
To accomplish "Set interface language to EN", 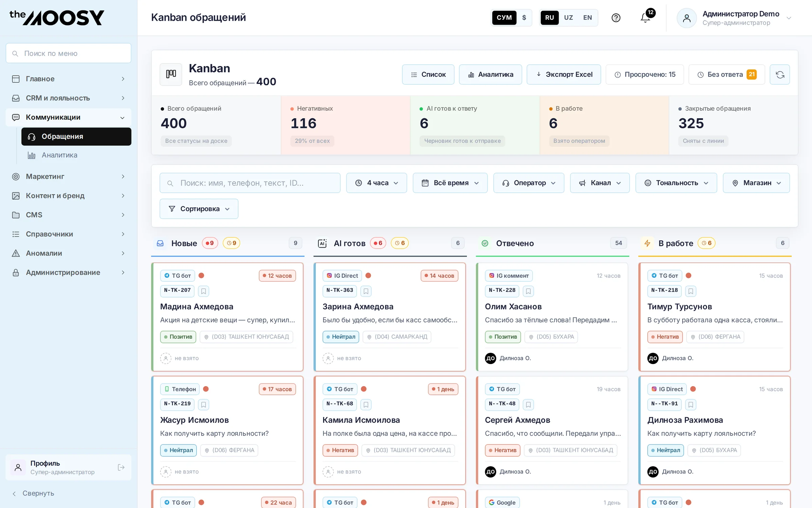I will [x=587, y=18].
